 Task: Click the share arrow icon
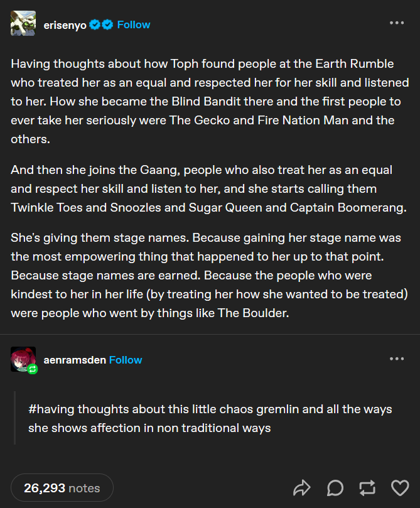pyautogui.click(x=302, y=488)
